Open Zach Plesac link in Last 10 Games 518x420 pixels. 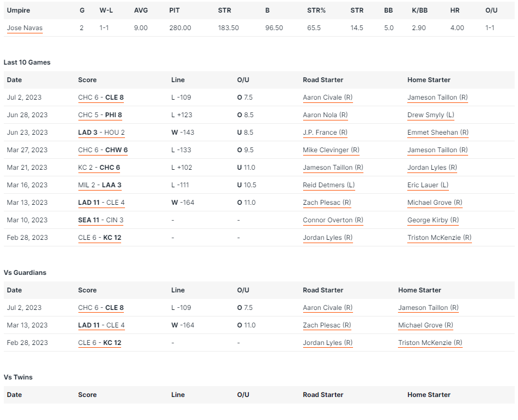[x=327, y=203]
